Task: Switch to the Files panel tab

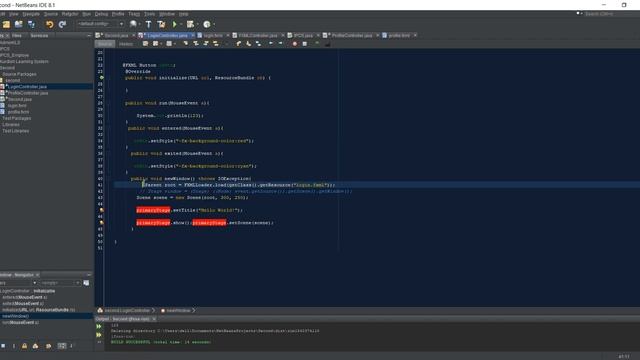Action: coord(17,36)
